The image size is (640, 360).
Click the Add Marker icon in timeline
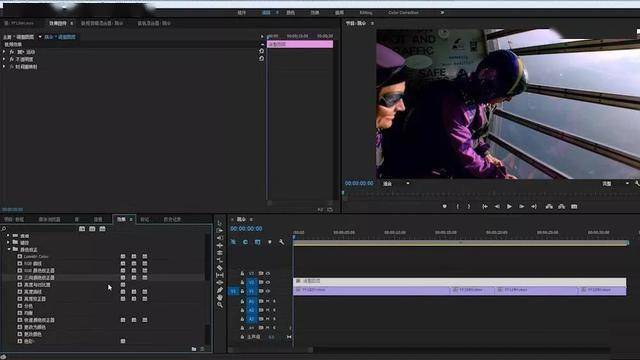coord(269,242)
